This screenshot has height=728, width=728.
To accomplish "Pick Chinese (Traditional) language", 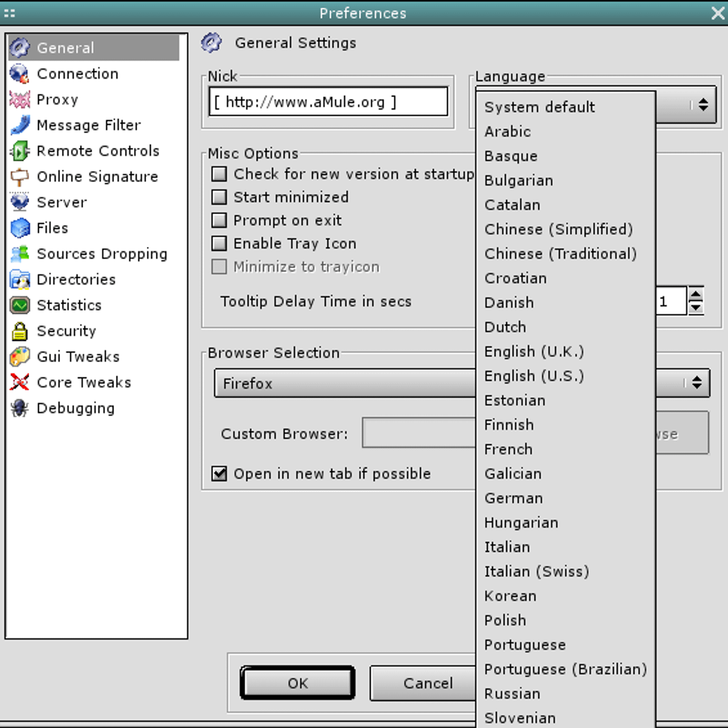I will (565, 254).
